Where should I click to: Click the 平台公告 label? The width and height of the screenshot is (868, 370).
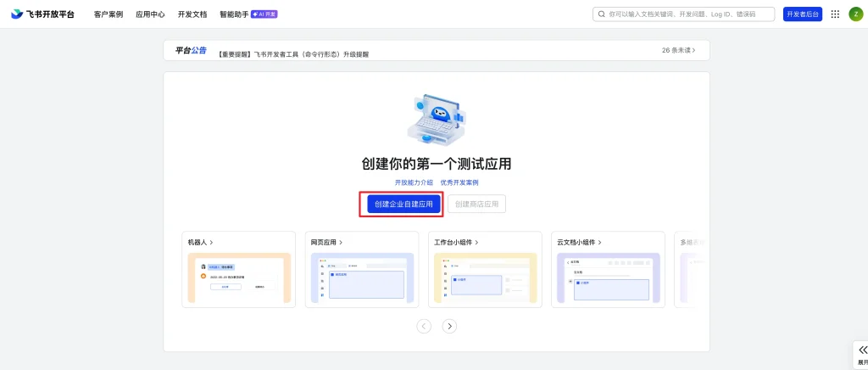[x=191, y=50]
